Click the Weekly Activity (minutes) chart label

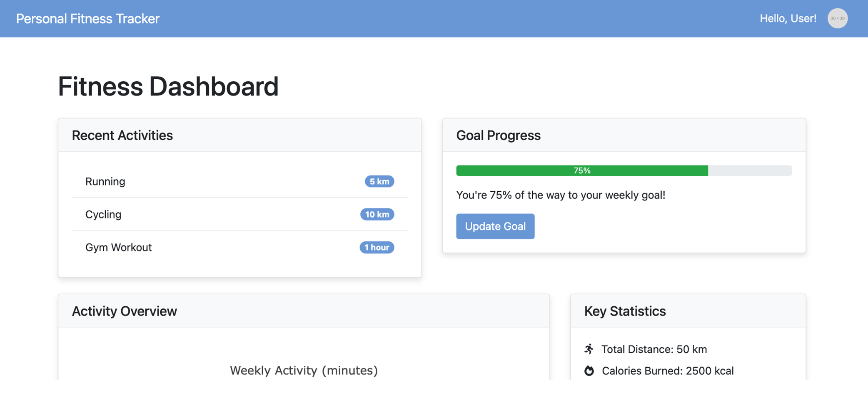[304, 370]
